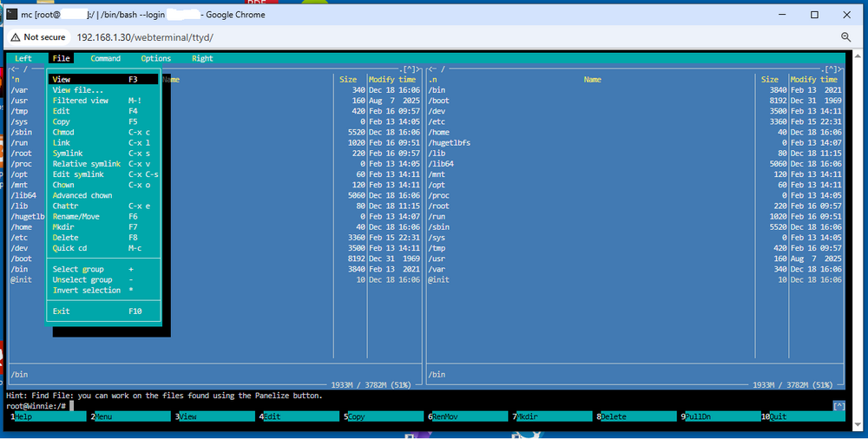The height and width of the screenshot is (439, 868).
Task: Open the Command menu
Action: (x=105, y=58)
